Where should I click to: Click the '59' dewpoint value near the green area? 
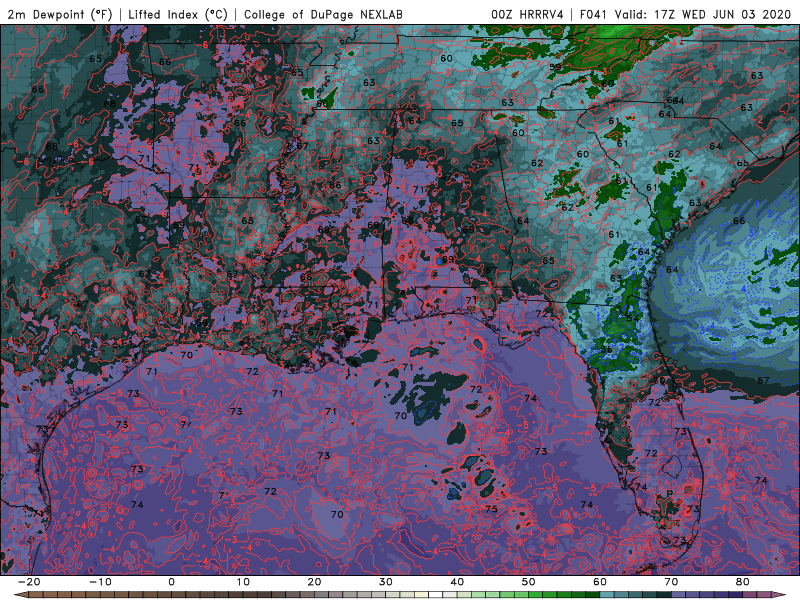click(556, 67)
